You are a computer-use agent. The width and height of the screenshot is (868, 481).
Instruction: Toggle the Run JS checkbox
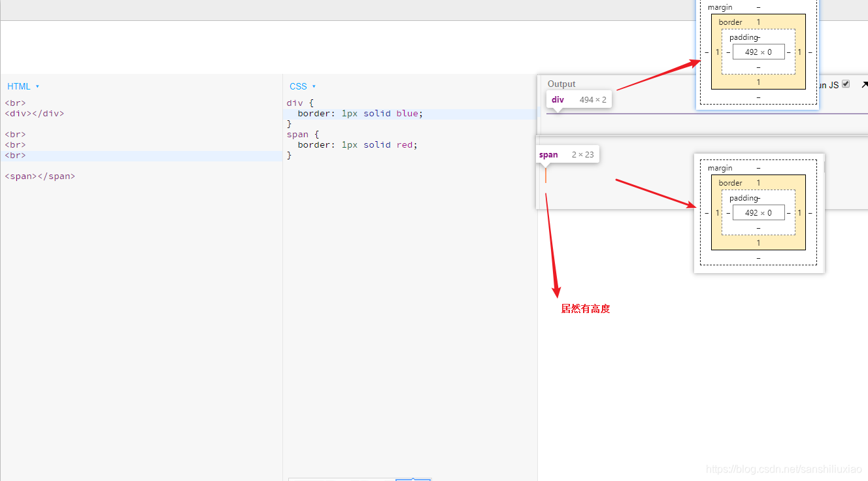coord(846,84)
